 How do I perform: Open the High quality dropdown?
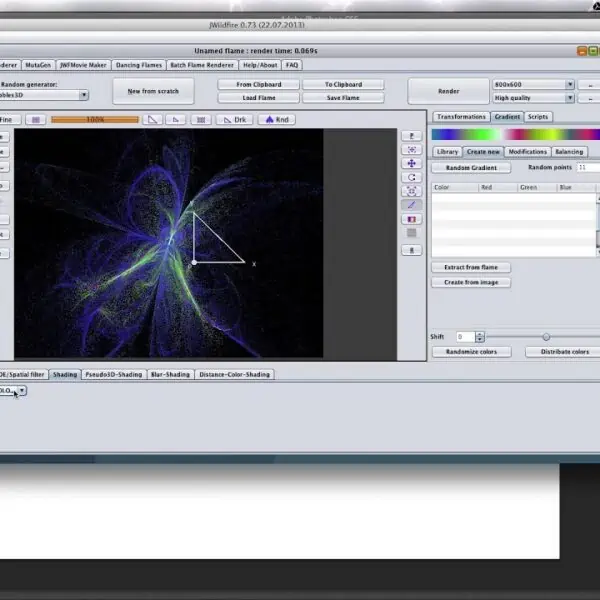pos(570,98)
